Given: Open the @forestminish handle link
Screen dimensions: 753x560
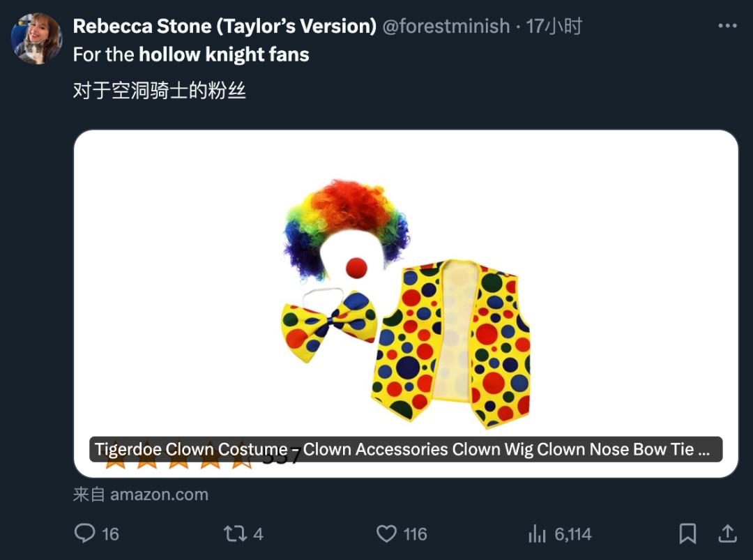Looking at the screenshot, I should pos(446,27).
